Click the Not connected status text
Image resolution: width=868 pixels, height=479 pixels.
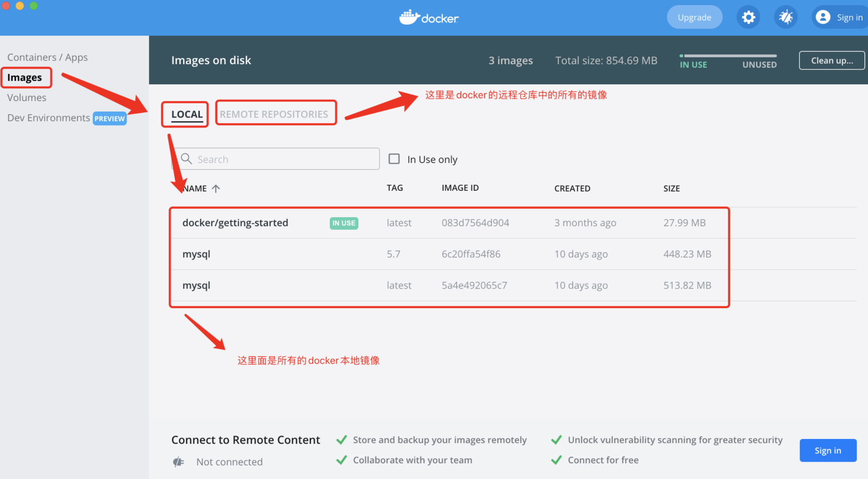(230, 462)
